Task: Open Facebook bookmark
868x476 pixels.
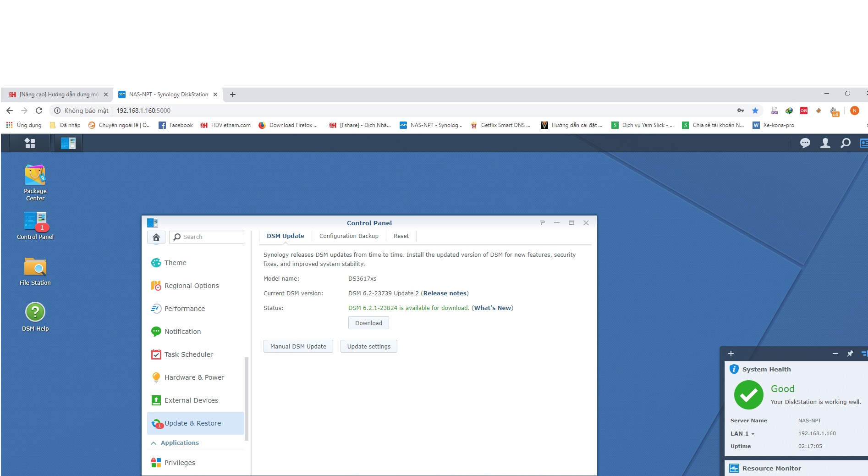Action: tap(176, 125)
